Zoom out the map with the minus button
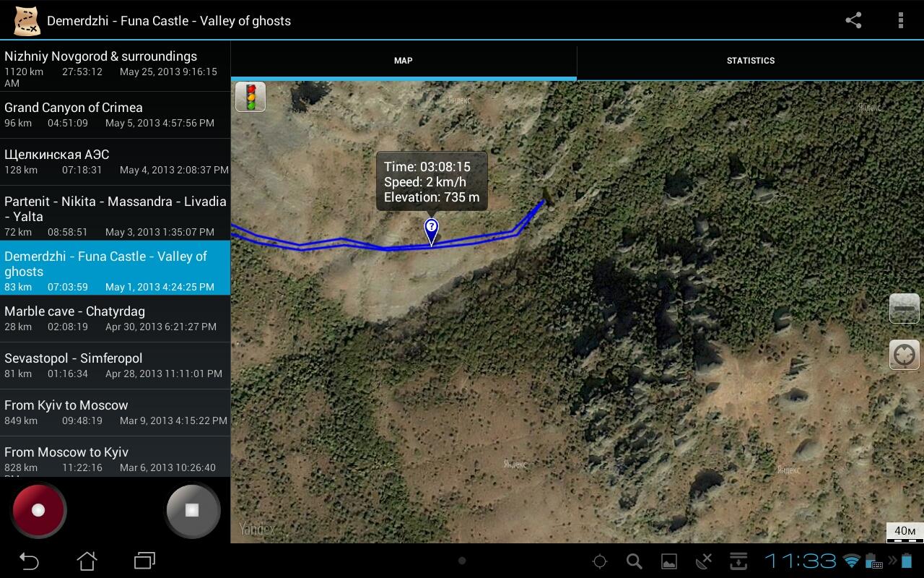924x578 pixels. (x=904, y=309)
